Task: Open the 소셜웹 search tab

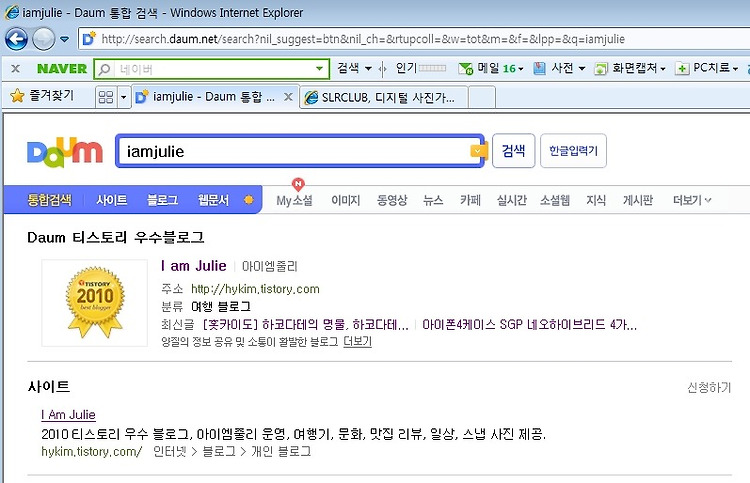Action: (555, 200)
